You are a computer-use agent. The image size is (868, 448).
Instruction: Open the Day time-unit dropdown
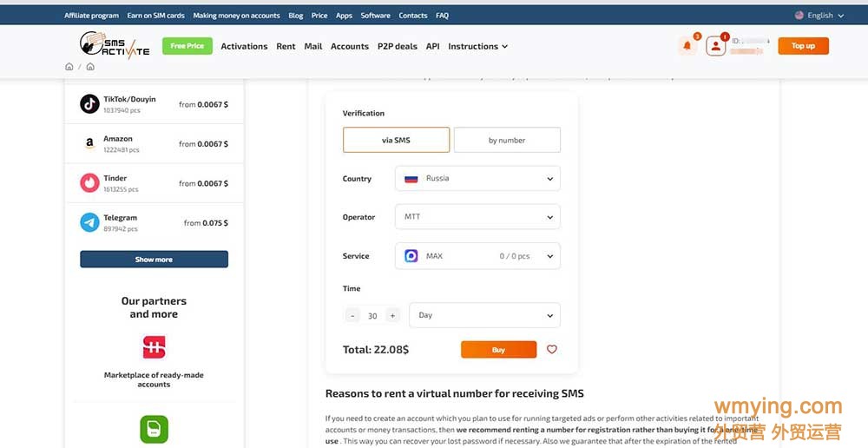click(485, 315)
